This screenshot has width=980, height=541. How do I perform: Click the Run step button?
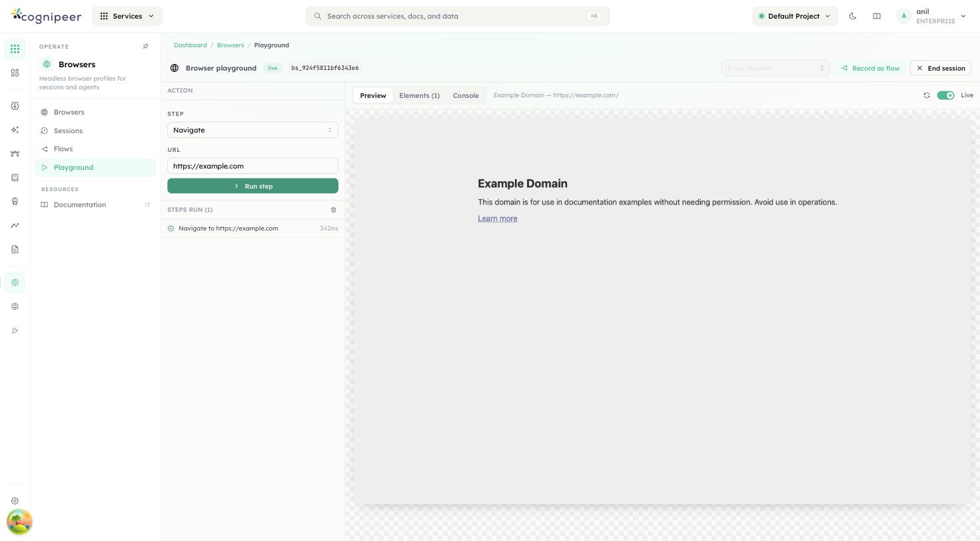pos(252,186)
